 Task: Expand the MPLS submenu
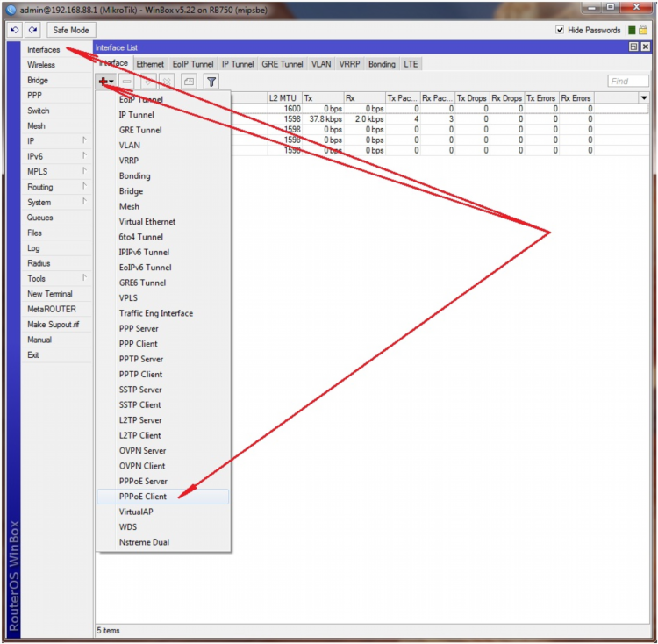point(84,171)
